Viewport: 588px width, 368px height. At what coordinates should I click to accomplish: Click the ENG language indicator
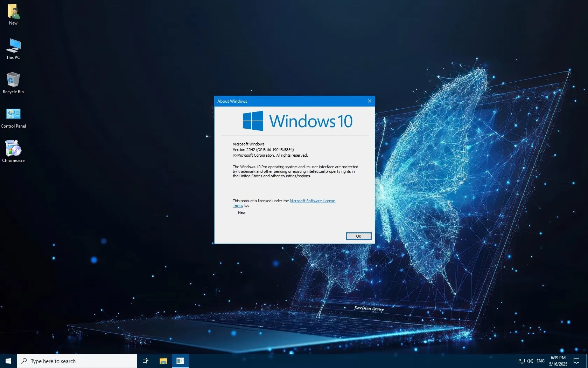[x=540, y=361]
